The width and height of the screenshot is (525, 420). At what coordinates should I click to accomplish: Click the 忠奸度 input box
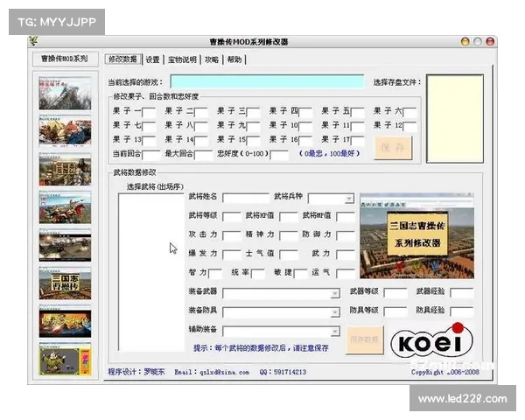(279, 155)
